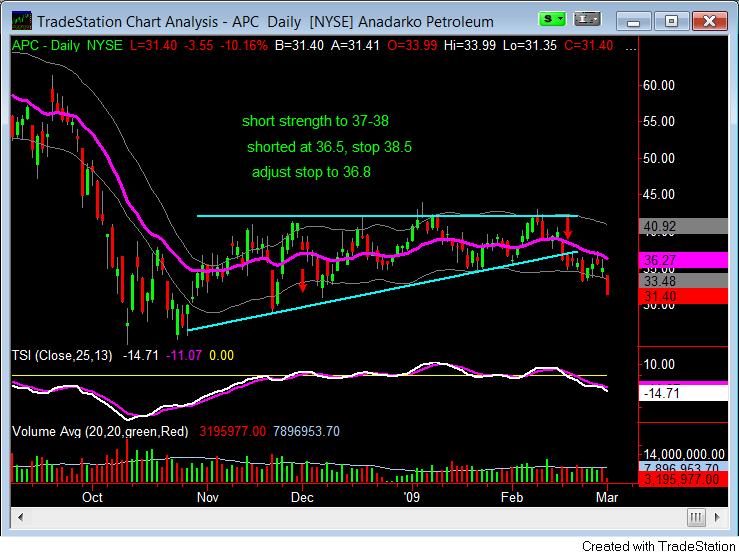This screenshot has height=554, width=739.
Task: Click the 'A=31.41' ask value
Action: [x=355, y=46]
